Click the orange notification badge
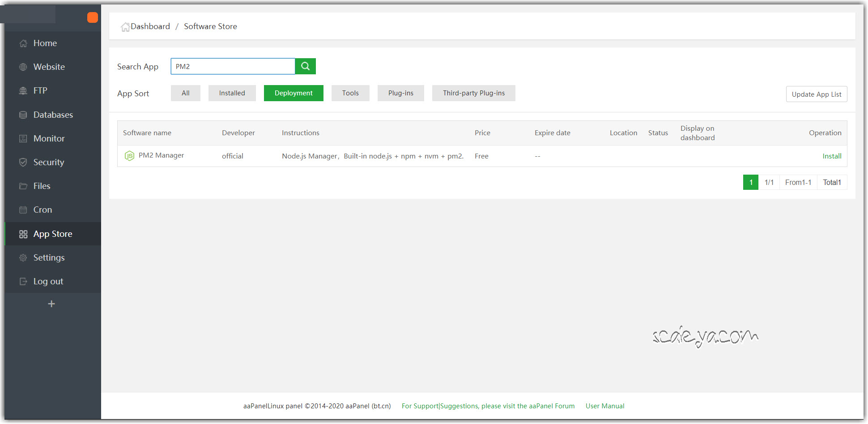The width and height of the screenshot is (868, 424). click(x=93, y=17)
